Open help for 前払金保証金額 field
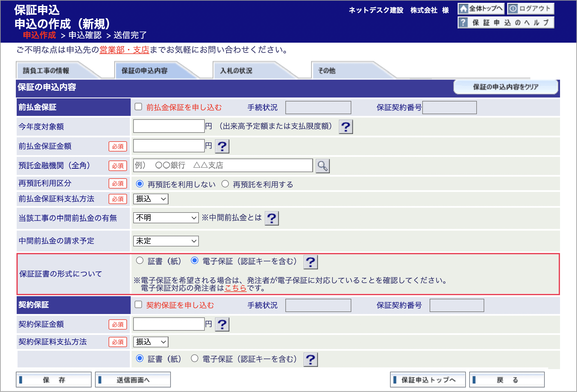Image resolution: width=577 pixels, height=392 pixels. click(x=222, y=146)
